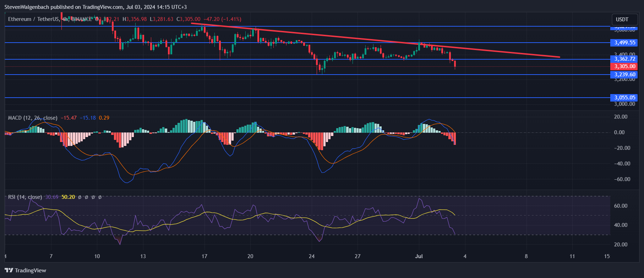Click the change value −47.20 (−1.41%)
This screenshot has width=644, height=278.
pos(222,19)
